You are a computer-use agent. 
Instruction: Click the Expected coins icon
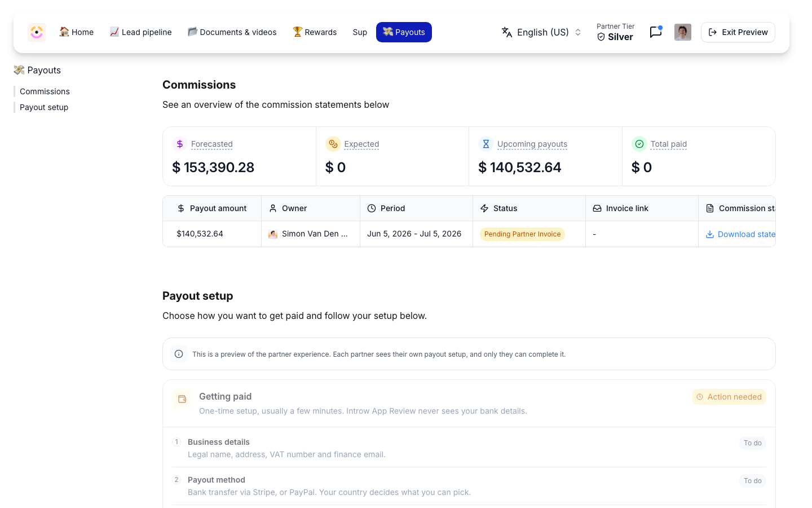coord(333,144)
